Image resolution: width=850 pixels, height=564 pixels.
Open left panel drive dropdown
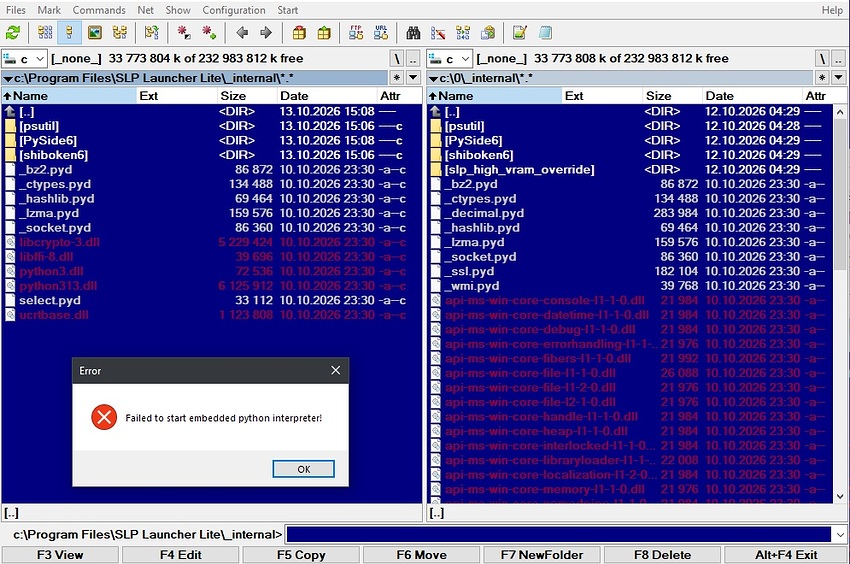click(x=24, y=59)
